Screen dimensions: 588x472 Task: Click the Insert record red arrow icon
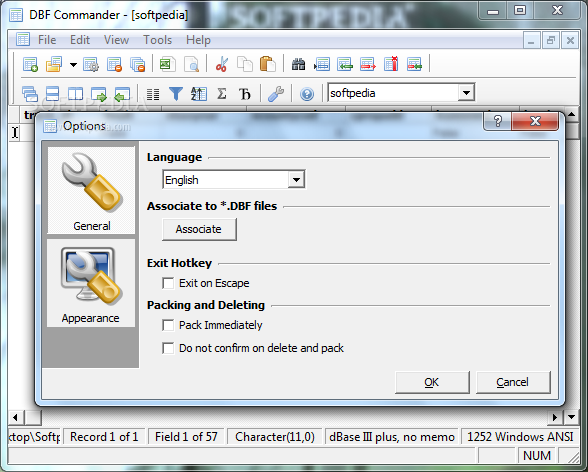pyautogui.click(x=368, y=64)
